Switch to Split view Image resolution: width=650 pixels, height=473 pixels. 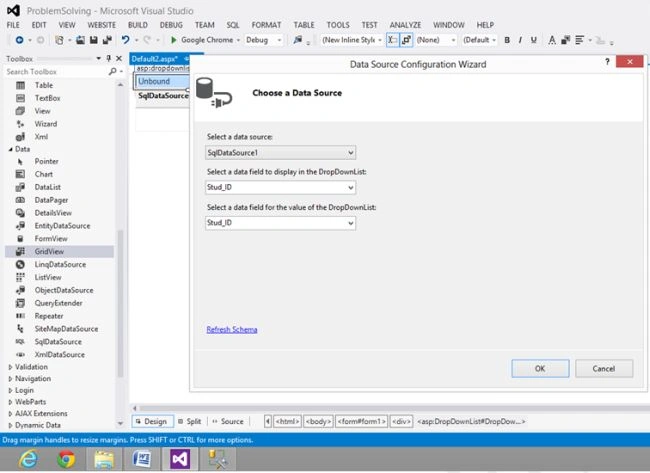tap(190, 421)
